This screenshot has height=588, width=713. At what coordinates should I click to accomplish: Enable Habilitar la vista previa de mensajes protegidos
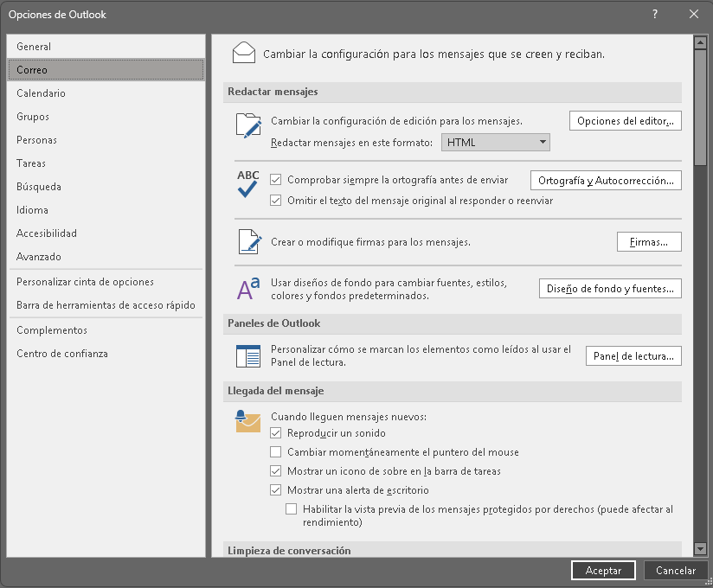[x=291, y=509]
